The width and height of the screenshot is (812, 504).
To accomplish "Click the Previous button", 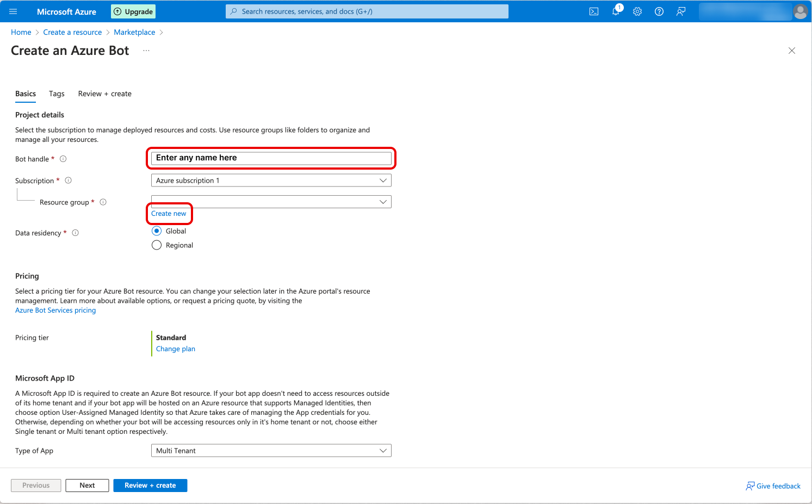I will 36,486.
